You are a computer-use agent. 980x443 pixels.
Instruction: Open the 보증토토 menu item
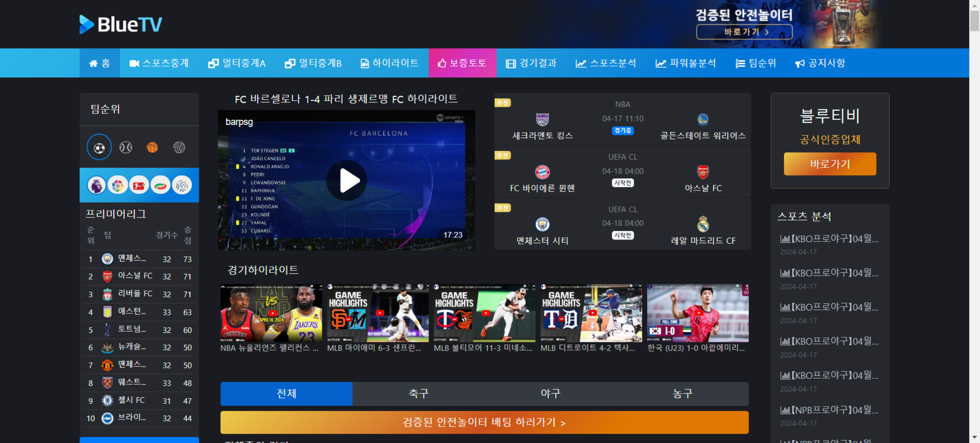point(462,63)
